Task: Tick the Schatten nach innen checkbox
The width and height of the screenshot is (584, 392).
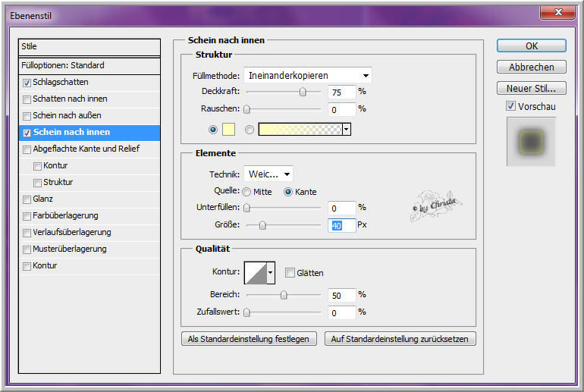Action: pyautogui.click(x=27, y=99)
